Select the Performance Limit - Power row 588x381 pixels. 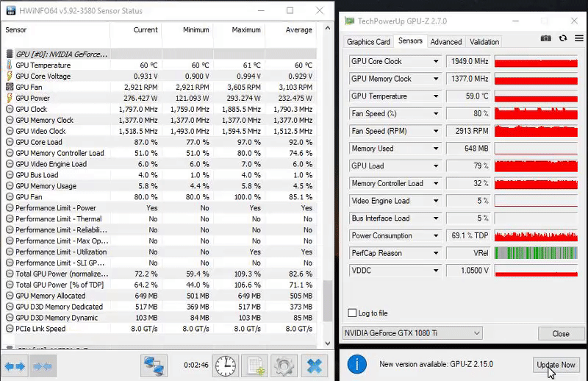[x=160, y=208]
